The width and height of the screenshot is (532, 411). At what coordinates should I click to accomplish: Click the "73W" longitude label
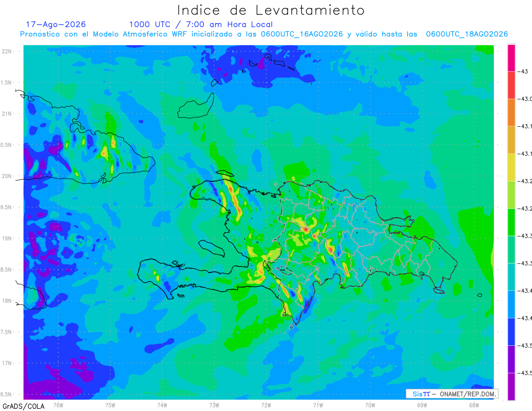[214, 405]
